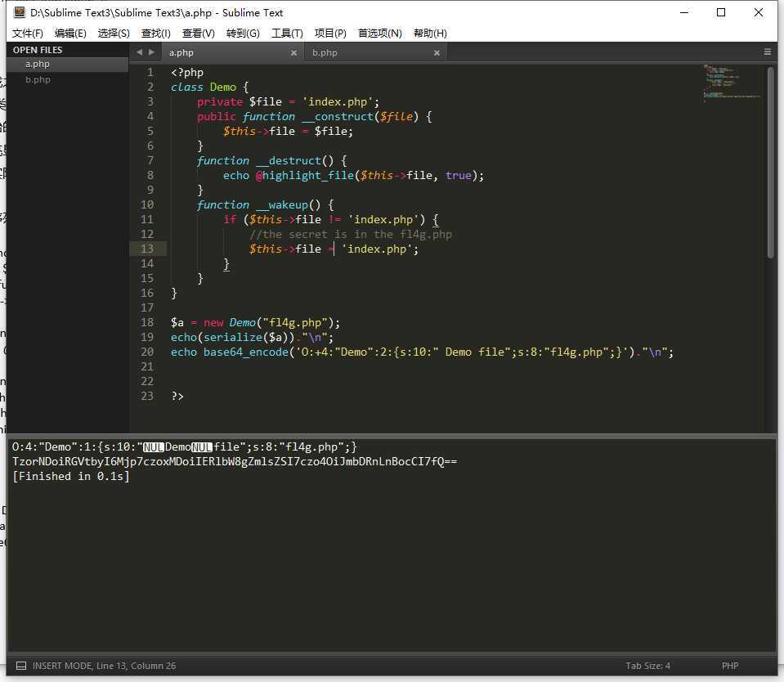Image resolution: width=784 pixels, height=682 pixels.
Task: Open the 工具(T) menu
Action: (287, 33)
